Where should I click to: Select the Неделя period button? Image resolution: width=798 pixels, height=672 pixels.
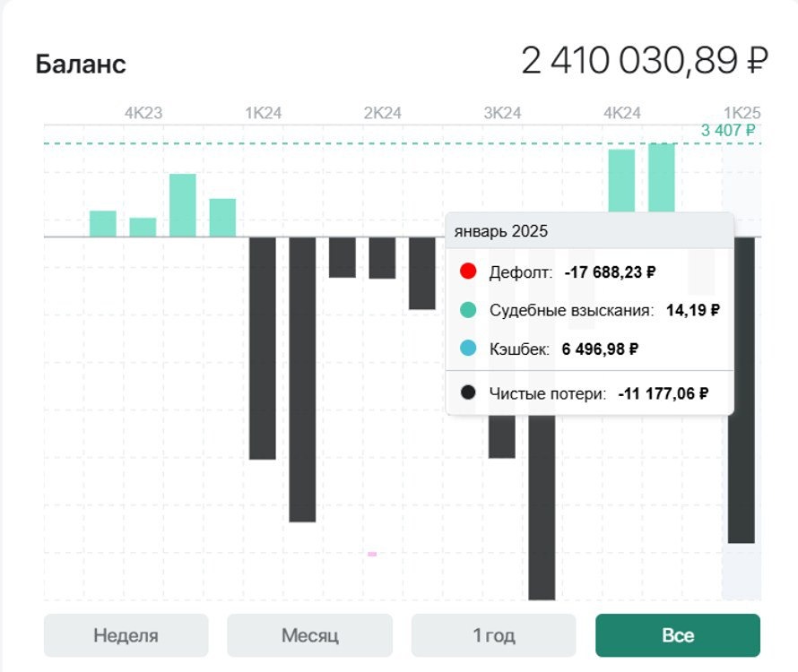point(126,635)
